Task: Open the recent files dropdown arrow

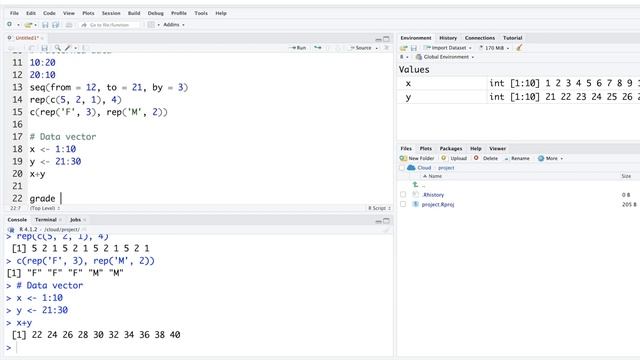Action: [x=36, y=25]
